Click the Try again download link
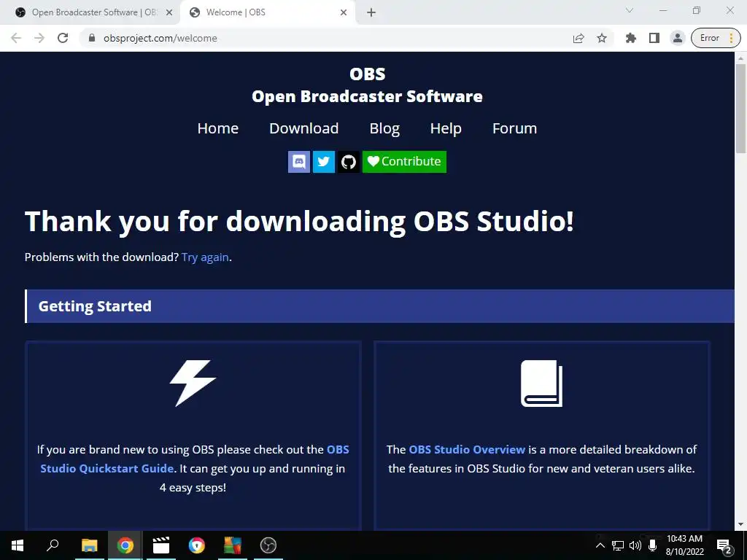 (205, 257)
